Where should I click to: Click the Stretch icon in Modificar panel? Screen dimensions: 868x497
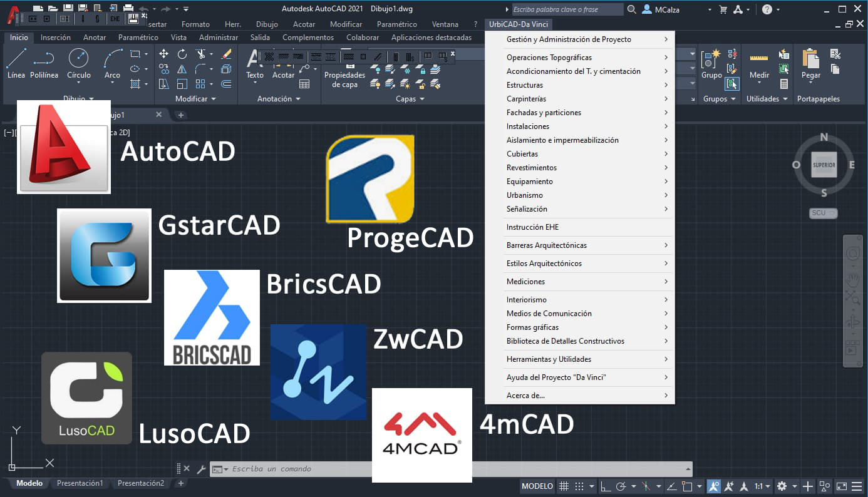point(163,84)
